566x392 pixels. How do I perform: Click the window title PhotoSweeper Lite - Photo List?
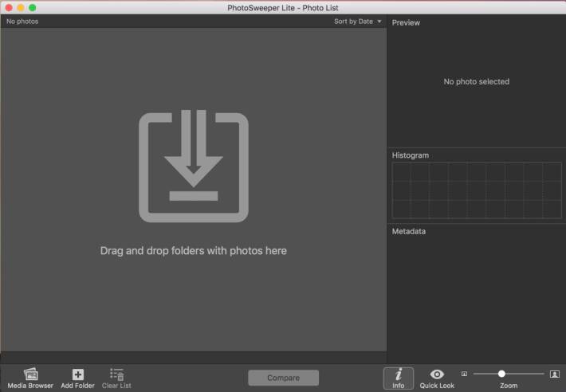(x=283, y=8)
